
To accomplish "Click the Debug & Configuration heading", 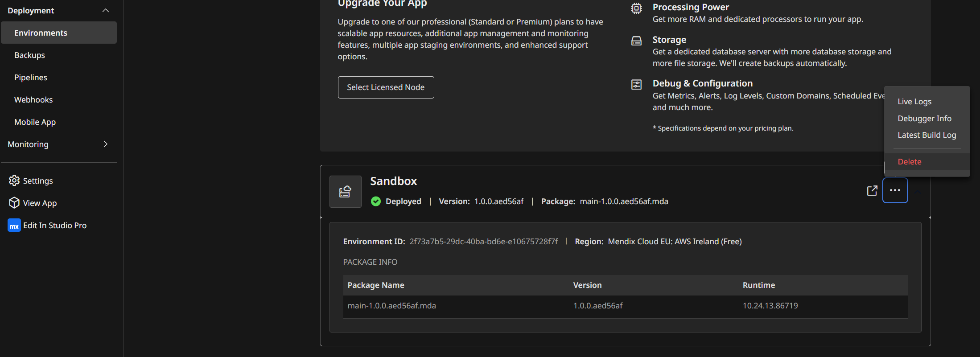I will [x=703, y=83].
